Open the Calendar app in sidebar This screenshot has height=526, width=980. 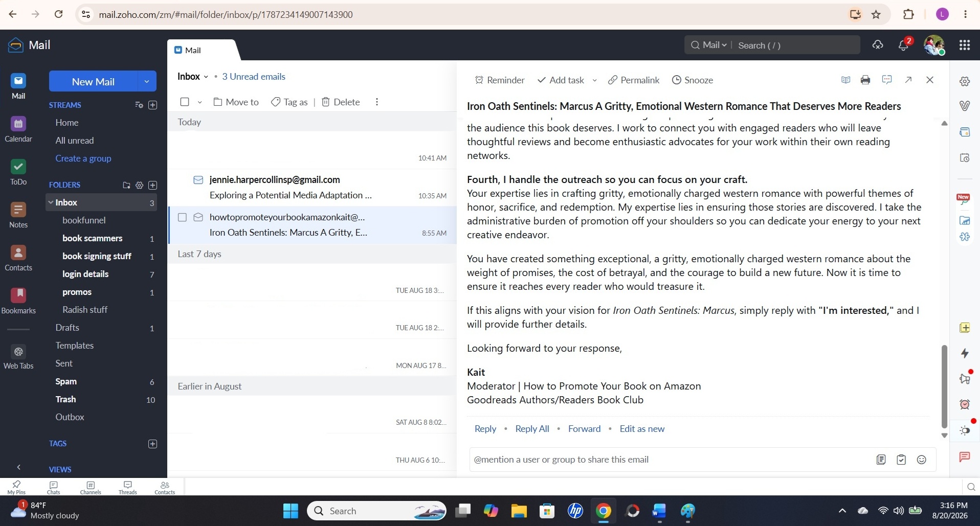point(18,129)
